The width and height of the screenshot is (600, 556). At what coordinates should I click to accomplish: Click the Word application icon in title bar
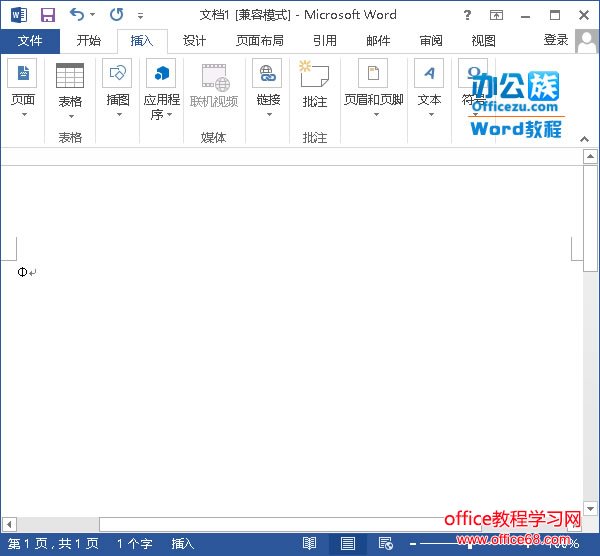19,15
